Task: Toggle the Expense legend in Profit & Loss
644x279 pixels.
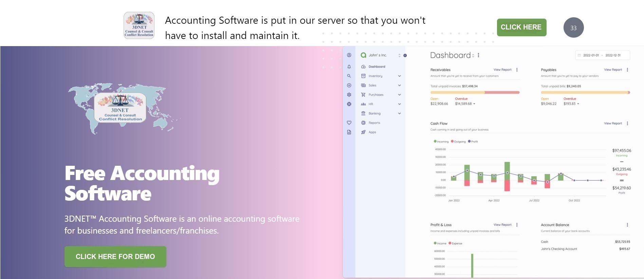Action: click(455, 243)
